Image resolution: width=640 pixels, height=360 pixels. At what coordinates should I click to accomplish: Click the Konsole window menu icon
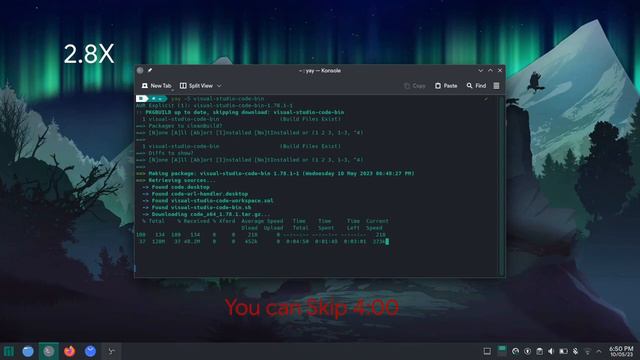140,70
